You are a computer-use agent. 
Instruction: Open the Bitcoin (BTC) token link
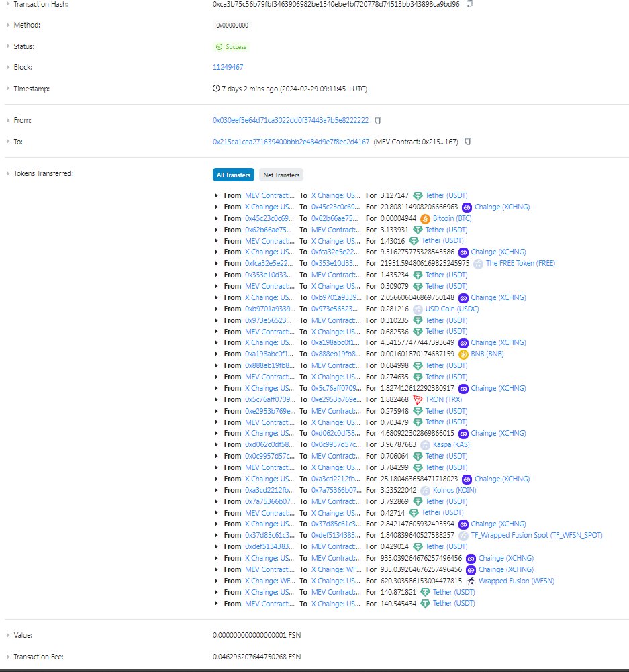pyautogui.click(x=452, y=219)
